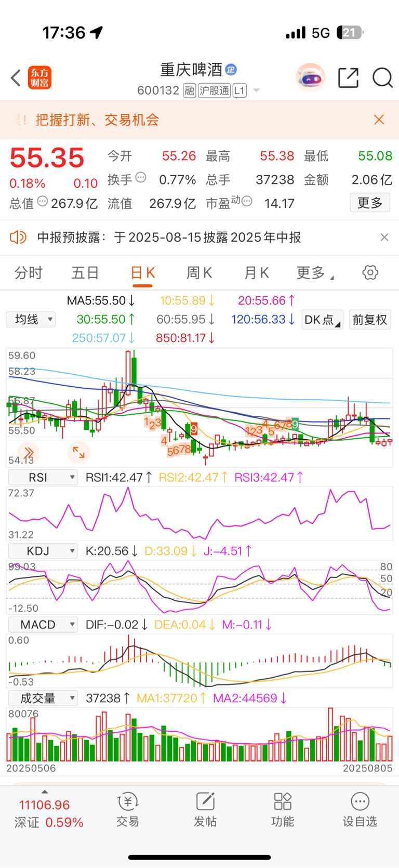Tap the 850:81.17 moving average label
Image resolution: width=399 pixels, height=868 pixels.
(x=185, y=338)
